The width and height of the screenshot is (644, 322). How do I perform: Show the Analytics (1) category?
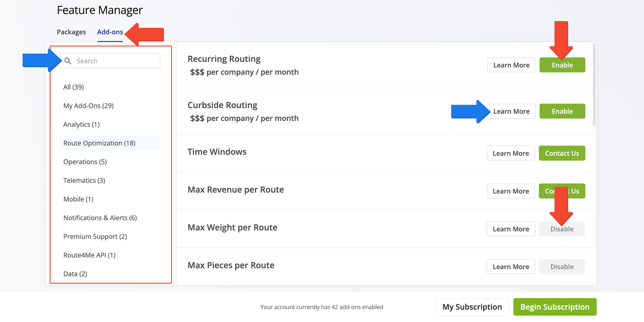81,125
